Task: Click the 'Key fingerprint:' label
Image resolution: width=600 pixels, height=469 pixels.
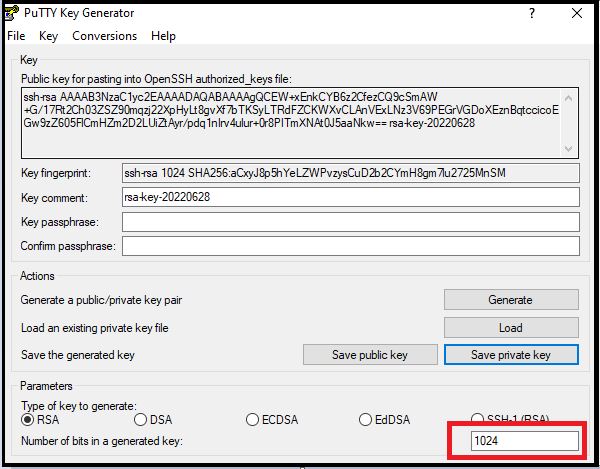Action: (x=56, y=173)
